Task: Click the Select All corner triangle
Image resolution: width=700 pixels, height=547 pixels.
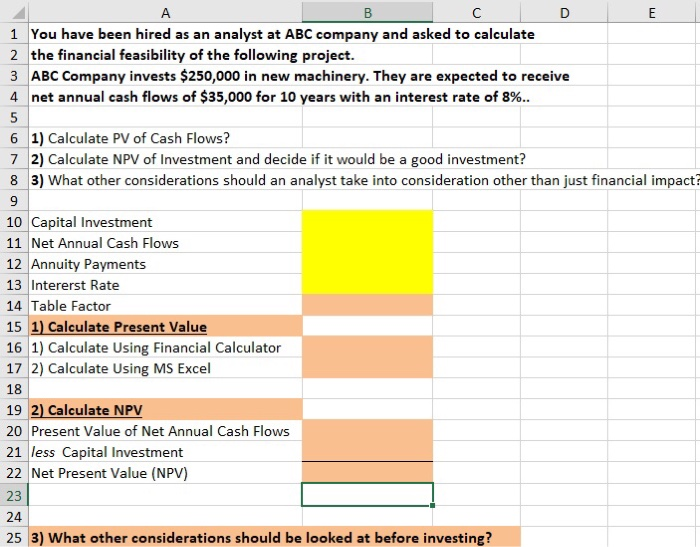Action: tap(18, 13)
